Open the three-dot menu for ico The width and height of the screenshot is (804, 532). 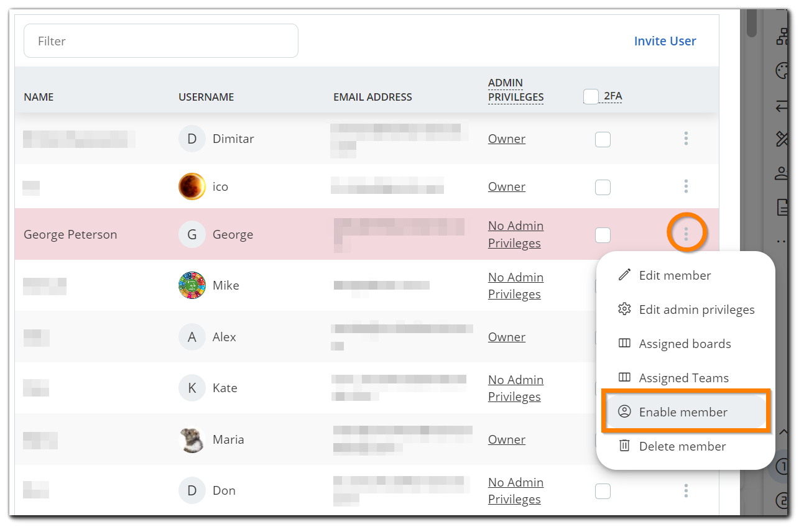[686, 186]
